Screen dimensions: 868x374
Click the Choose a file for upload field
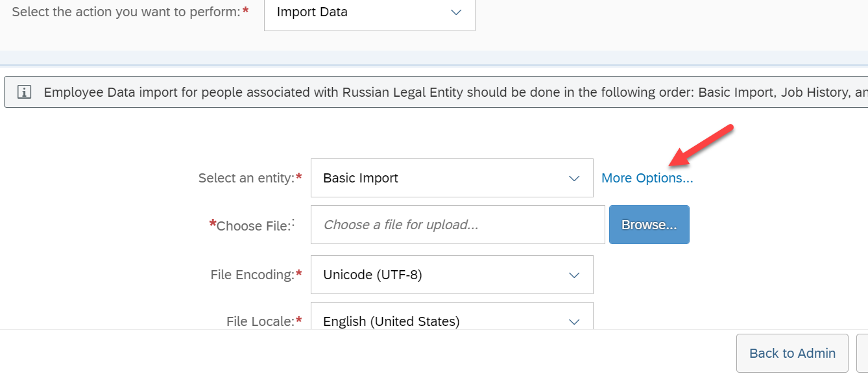pos(458,225)
